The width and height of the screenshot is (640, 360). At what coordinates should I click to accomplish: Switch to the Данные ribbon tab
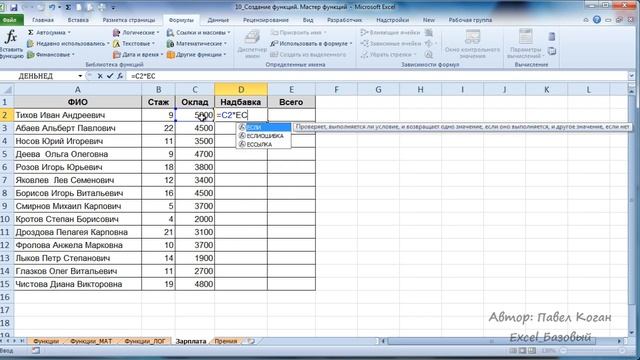[218, 20]
